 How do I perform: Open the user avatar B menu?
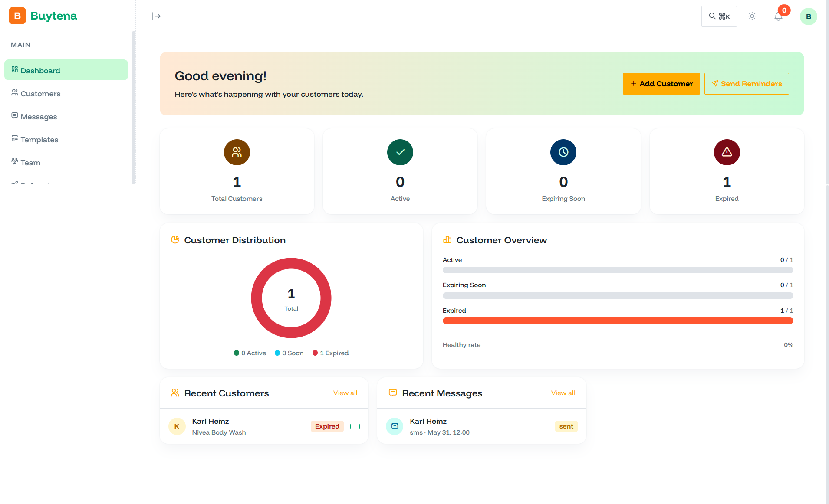[x=808, y=16]
